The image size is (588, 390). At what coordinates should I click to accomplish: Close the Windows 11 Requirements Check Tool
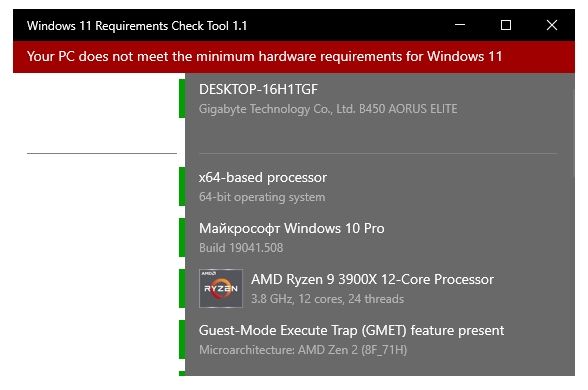point(552,25)
